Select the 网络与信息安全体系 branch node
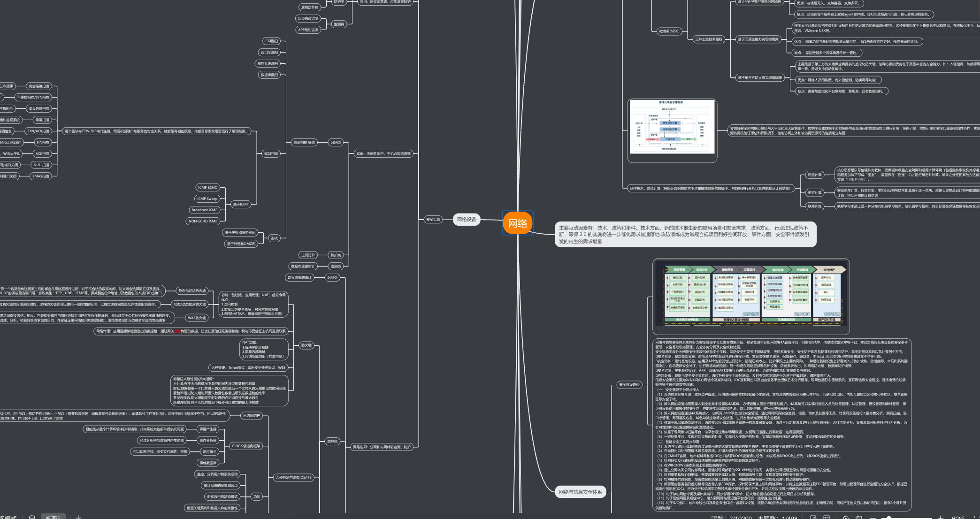 [580, 492]
